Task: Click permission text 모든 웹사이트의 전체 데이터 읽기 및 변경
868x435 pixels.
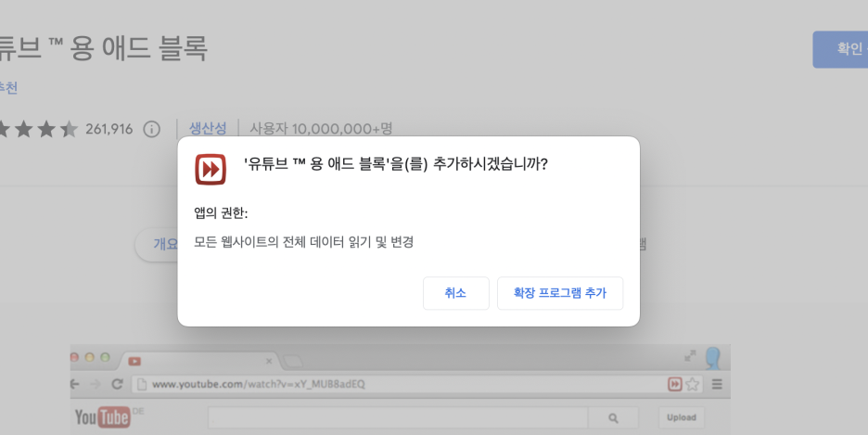Action: coord(304,242)
